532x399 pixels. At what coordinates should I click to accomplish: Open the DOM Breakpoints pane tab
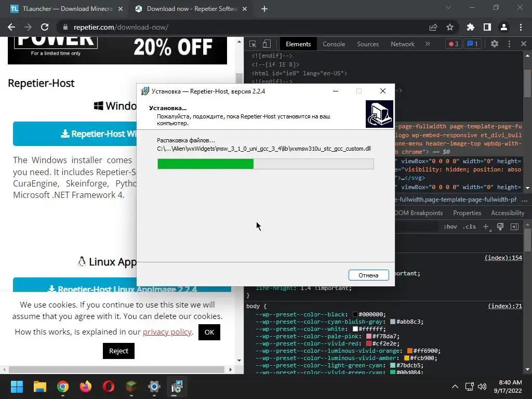pos(419,213)
